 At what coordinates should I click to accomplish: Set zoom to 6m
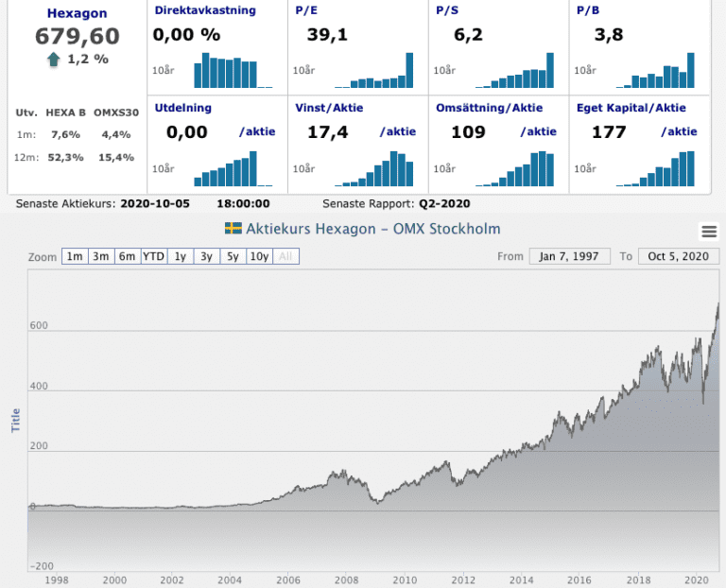127,256
